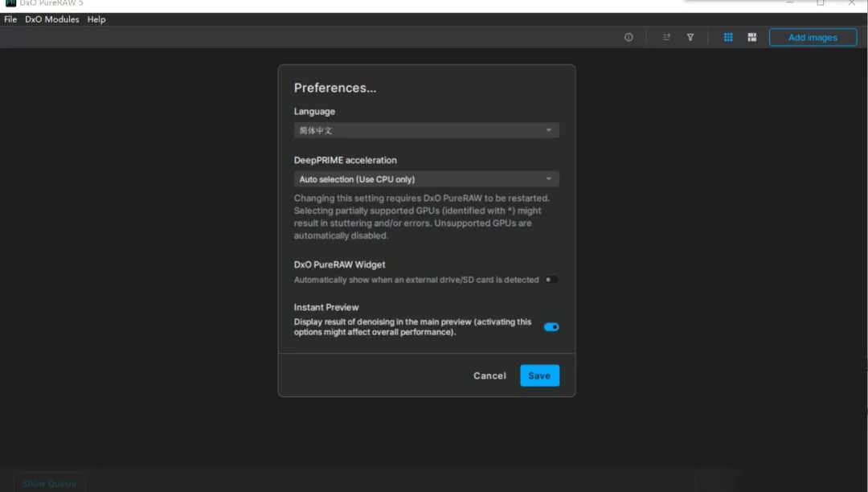Open the DxO Modules menu
This screenshot has width=868, height=492.
[x=52, y=19]
